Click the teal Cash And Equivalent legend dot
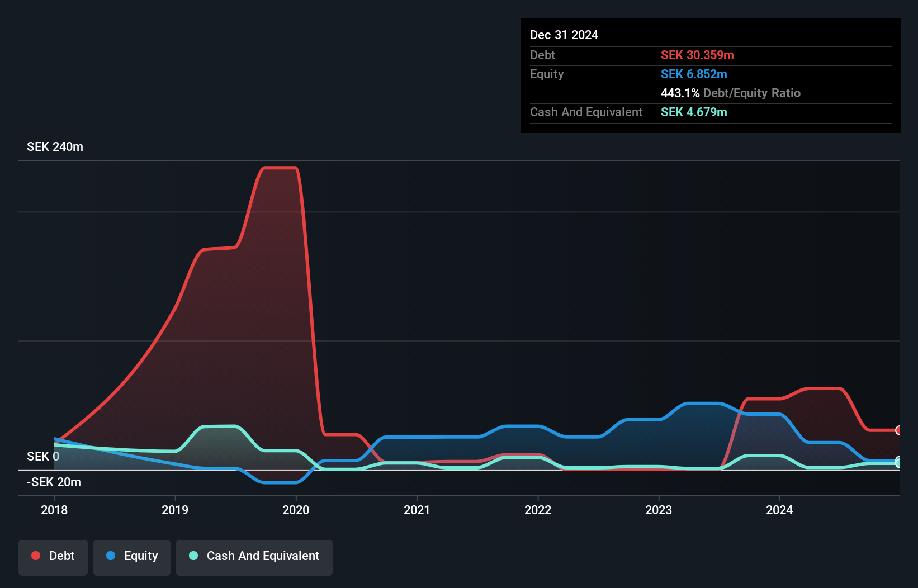The width and height of the screenshot is (918, 588). (x=193, y=556)
